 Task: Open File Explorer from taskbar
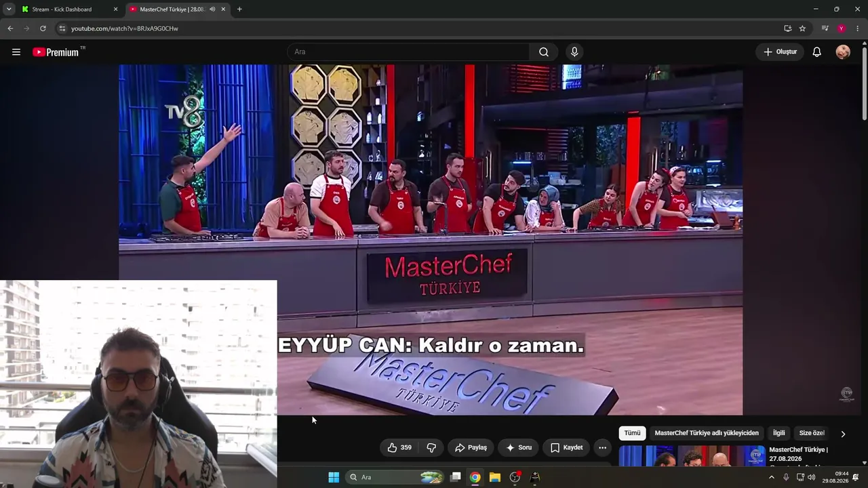[495, 477]
